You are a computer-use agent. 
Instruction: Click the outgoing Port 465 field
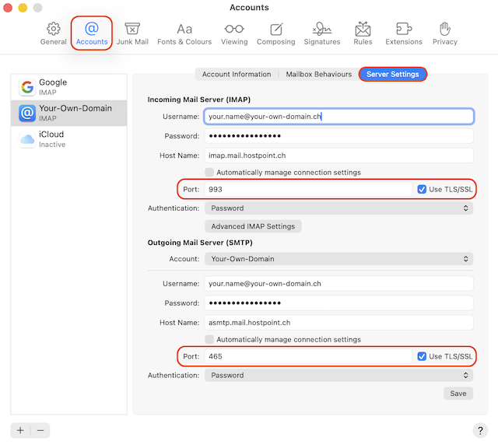(x=308, y=356)
